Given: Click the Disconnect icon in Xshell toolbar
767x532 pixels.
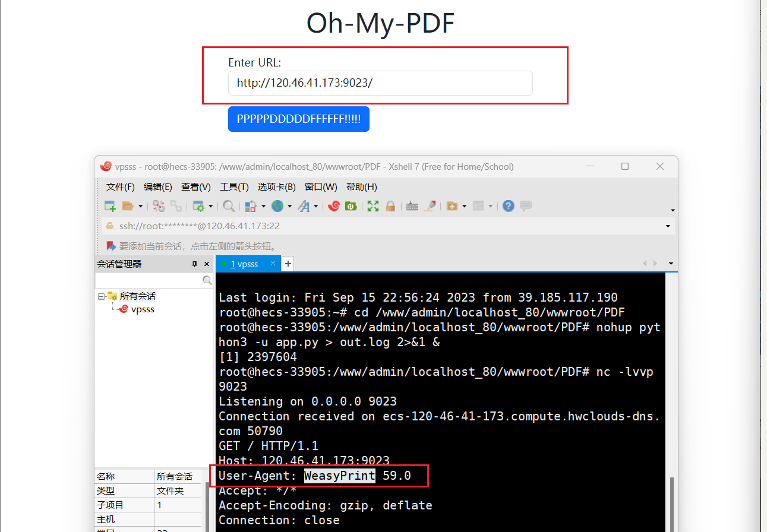Looking at the screenshot, I should [x=159, y=206].
